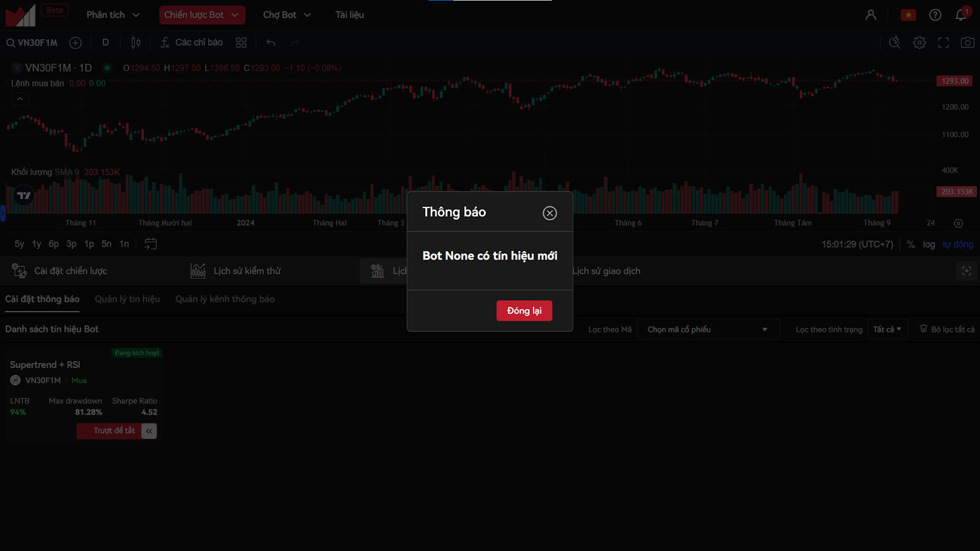Open the Lịch sử kiểm thử tab
The height and width of the screenshot is (551, 980).
pos(236,271)
